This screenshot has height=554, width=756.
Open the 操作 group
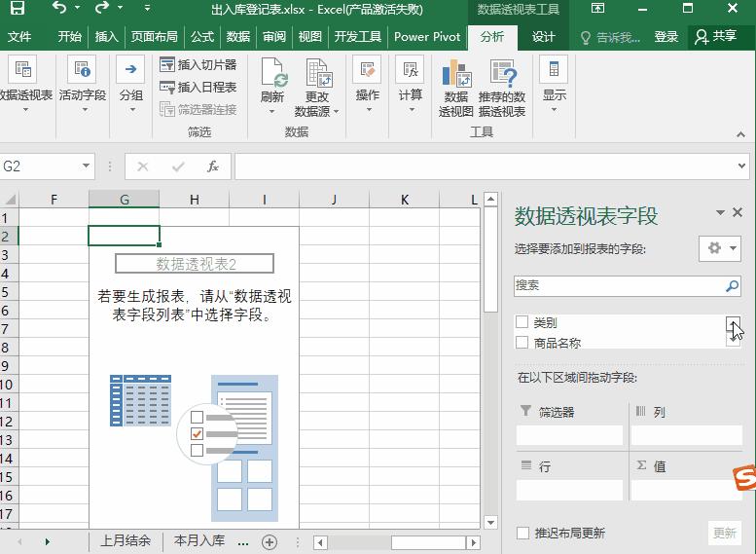pyautogui.click(x=368, y=85)
